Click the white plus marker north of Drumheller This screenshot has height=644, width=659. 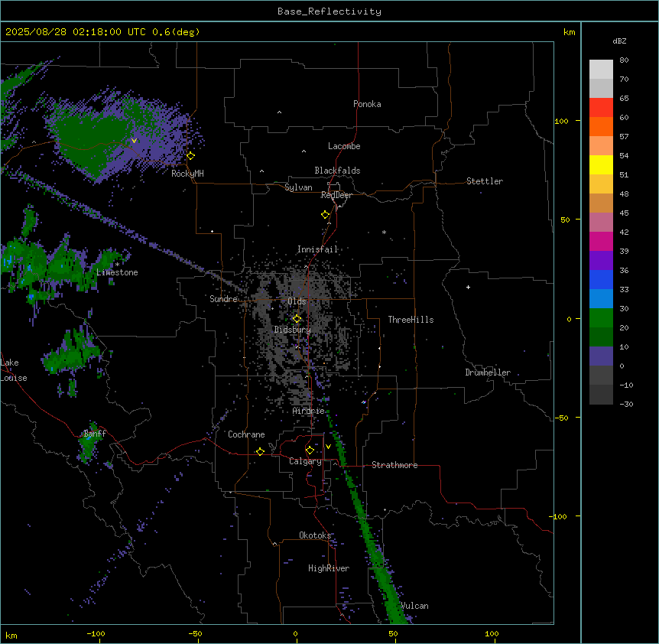468,287
